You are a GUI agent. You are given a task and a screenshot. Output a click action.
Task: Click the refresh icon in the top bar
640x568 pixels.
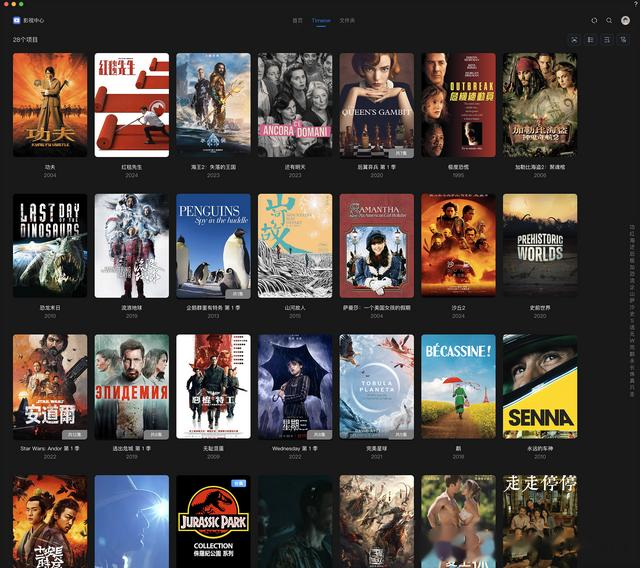click(x=594, y=20)
